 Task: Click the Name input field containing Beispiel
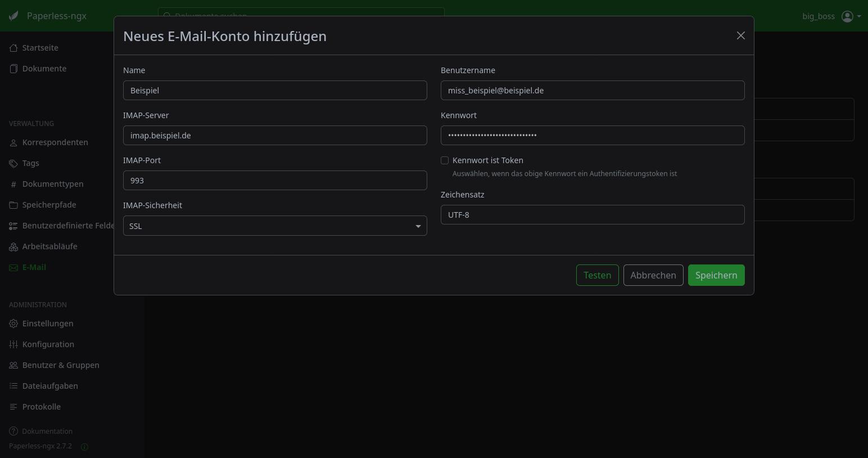pos(275,91)
